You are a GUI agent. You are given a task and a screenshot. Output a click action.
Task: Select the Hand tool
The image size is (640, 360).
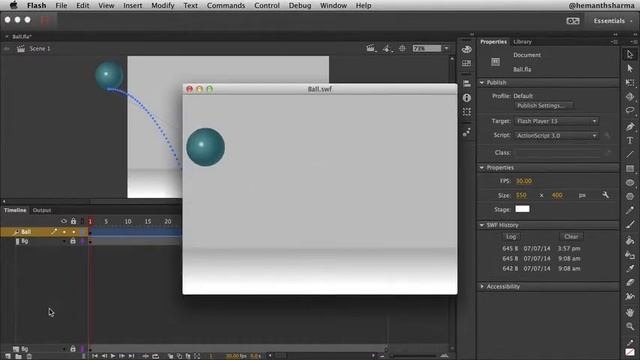(630, 312)
